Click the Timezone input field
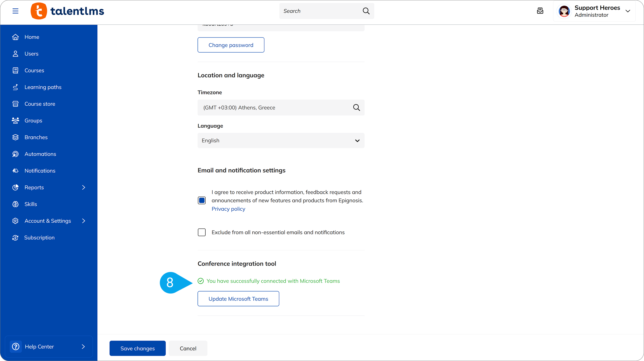The height and width of the screenshot is (361, 644). click(x=274, y=108)
